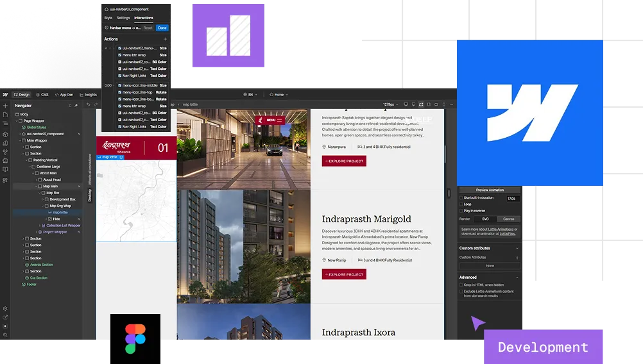
Task: Expand the Project Wrapper tree node
Action: coord(37,232)
